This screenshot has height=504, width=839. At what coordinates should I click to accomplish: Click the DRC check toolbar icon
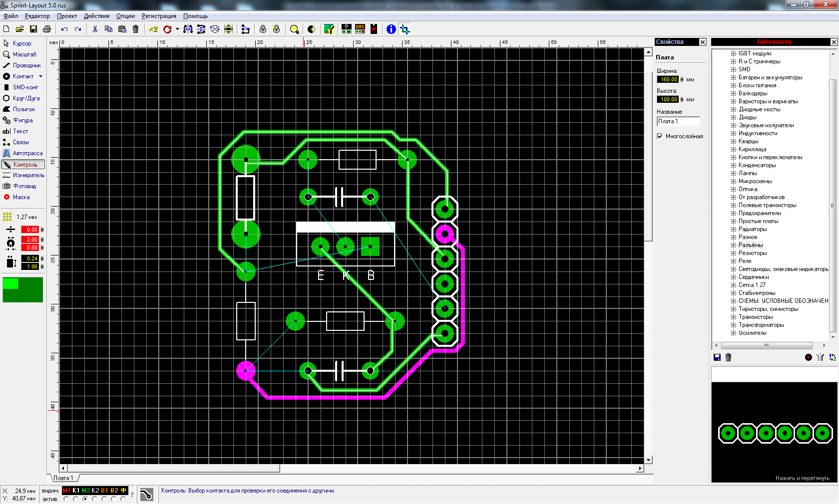360,29
